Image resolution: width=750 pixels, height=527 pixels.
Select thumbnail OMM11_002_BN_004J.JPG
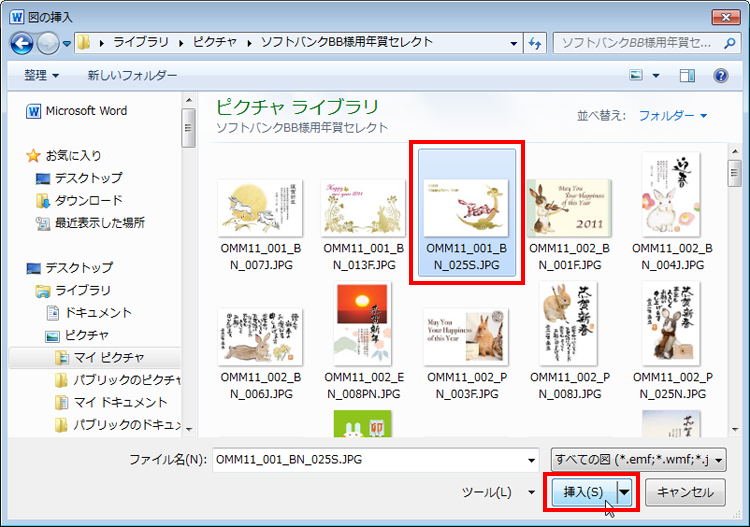point(672,213)
